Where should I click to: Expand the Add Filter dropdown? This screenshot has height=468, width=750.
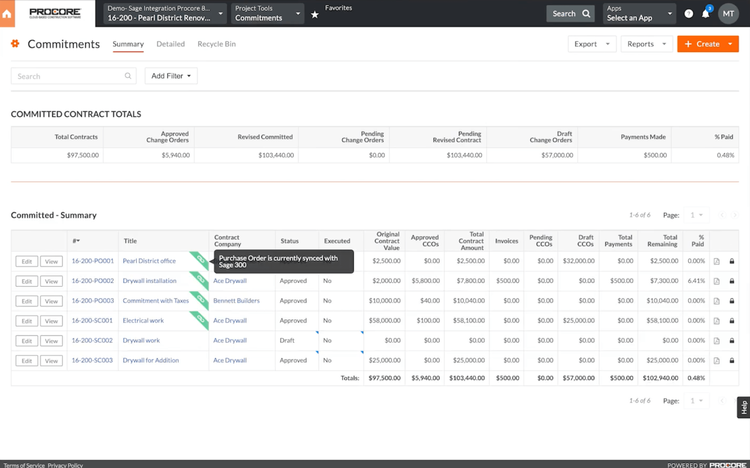point(171,76)
